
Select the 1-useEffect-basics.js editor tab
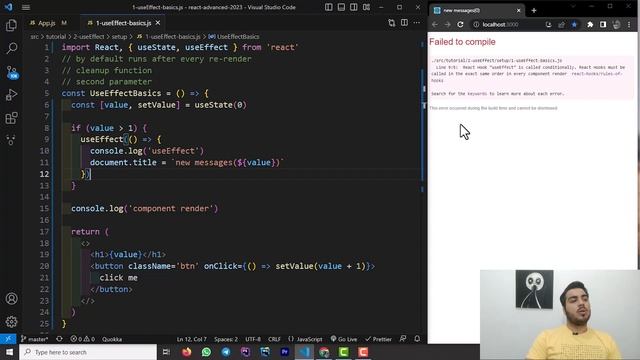coord(123,23)
